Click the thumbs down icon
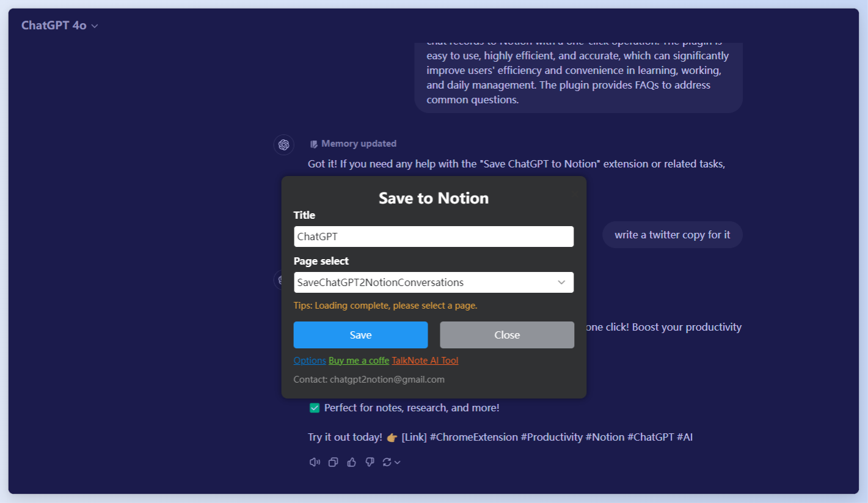This screenshot has height=503, width=868. 370,462
